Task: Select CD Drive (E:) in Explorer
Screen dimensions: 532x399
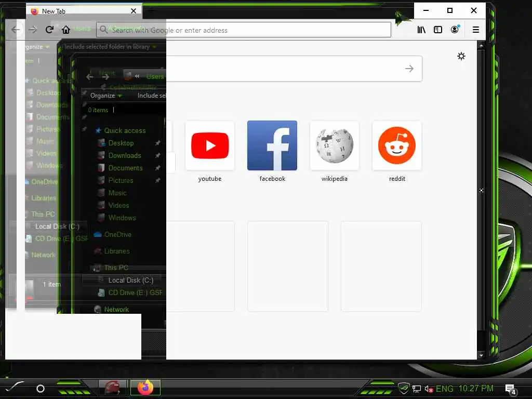Action: (135, 292)
